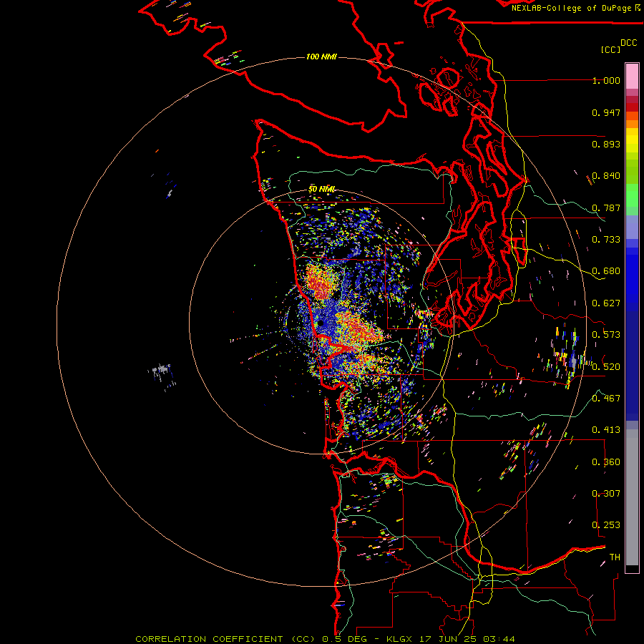This screenshot has width=644, height=644.
Task: Click the gray lower band of the color scale
Action: (x=632, y=497)
